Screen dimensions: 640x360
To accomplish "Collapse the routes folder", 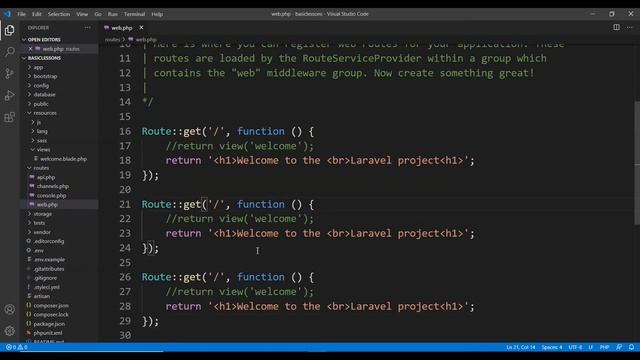I will (41, 168).
